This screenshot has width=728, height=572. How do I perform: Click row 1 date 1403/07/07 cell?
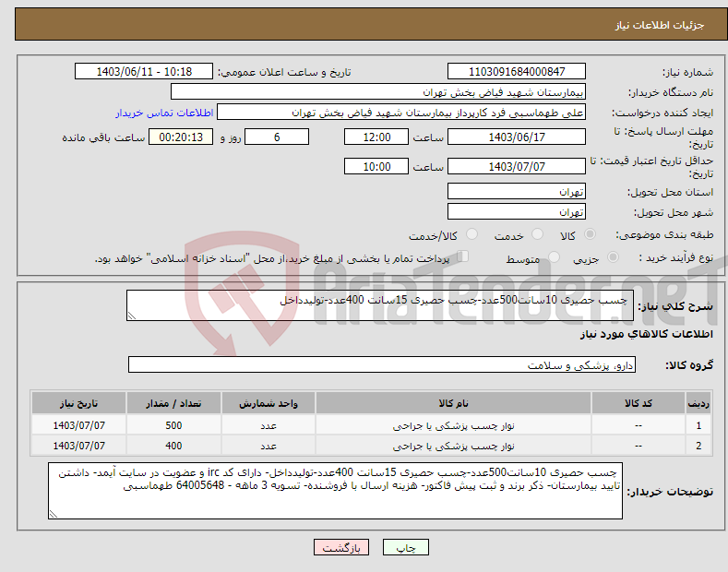[x=79, y=425]
